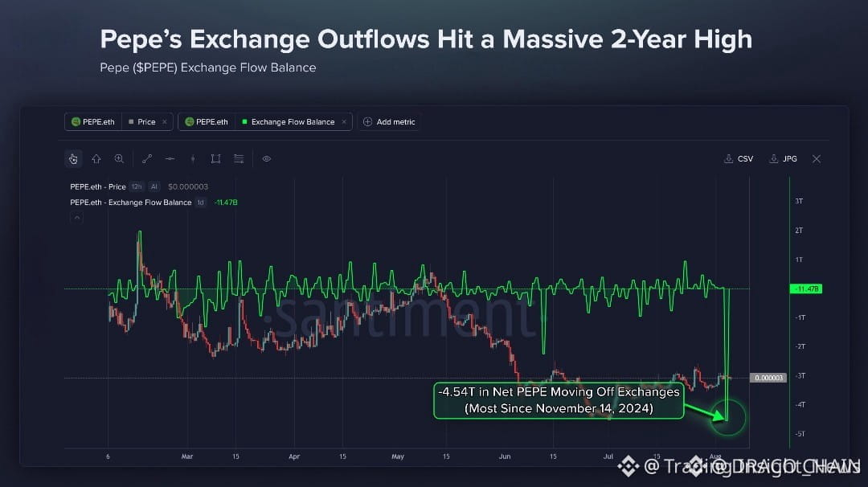This screenshot has height=487, width=868.
Task: Collapse the chart legend with chevron
Action: click(x=77, y=218)
